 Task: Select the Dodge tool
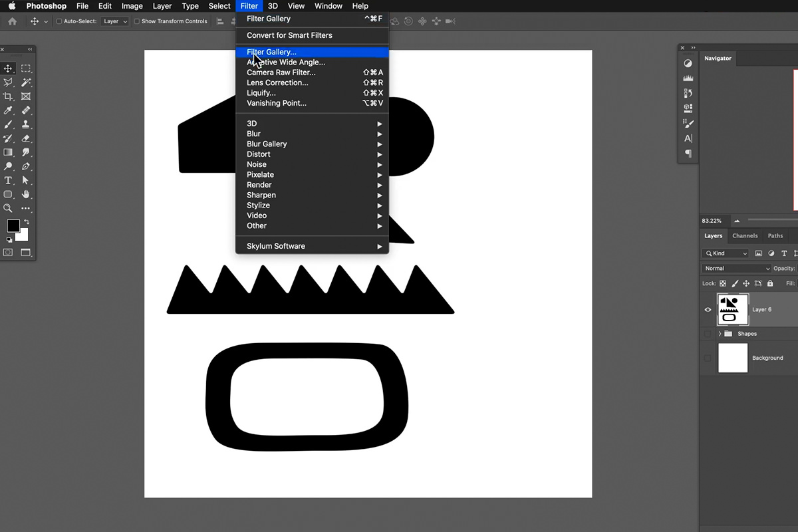(x=8, y=166)
